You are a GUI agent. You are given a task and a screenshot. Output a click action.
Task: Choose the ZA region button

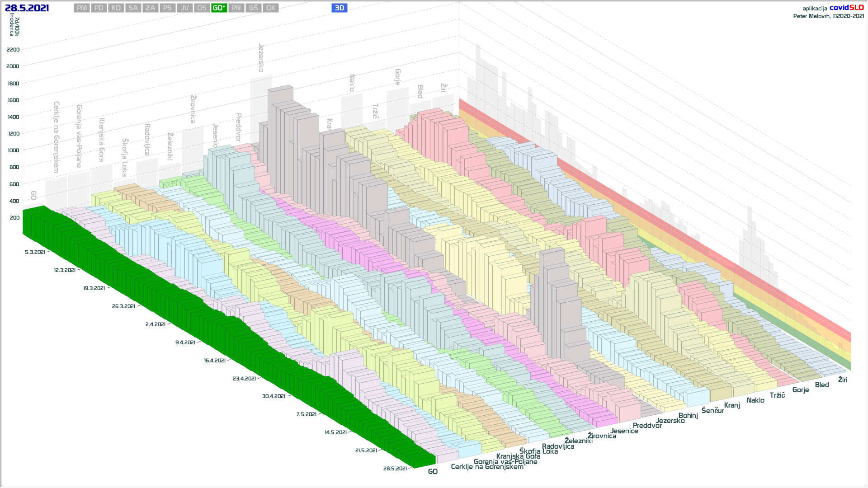tap(150, 8)
